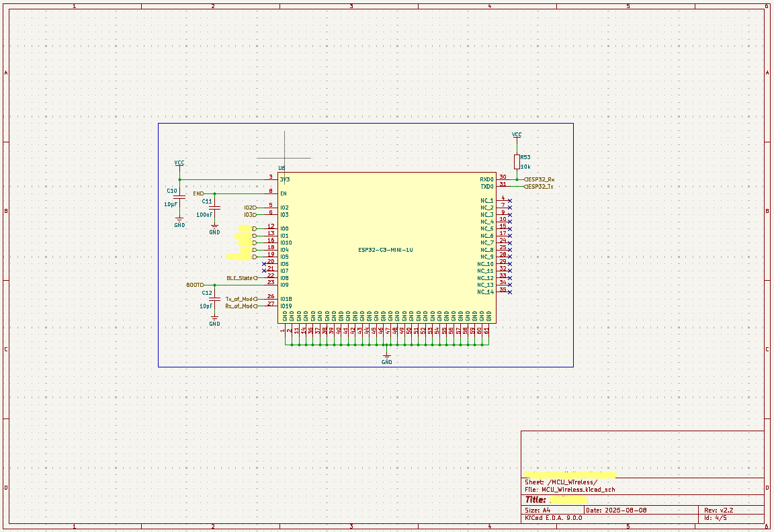Select capacitor C12 symbol
The image size is (774, 532).
coord(215,299)
